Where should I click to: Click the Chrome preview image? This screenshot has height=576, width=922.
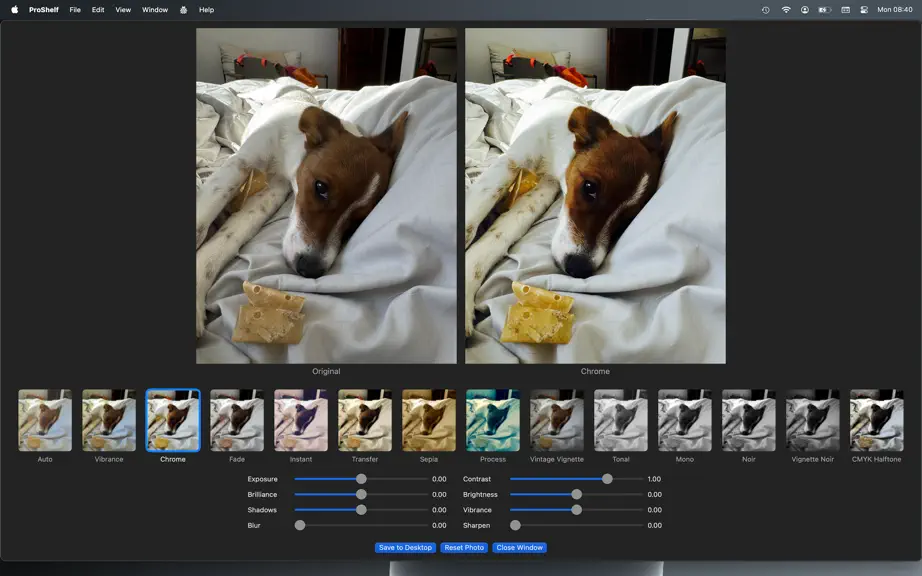tap(595, 196)
